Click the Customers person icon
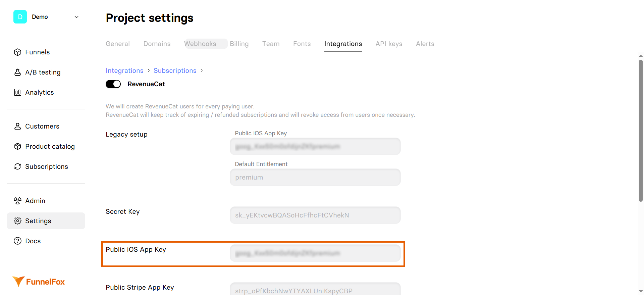Image resolution: width=644 pixels, height=295 pixels. coord(17,126)
